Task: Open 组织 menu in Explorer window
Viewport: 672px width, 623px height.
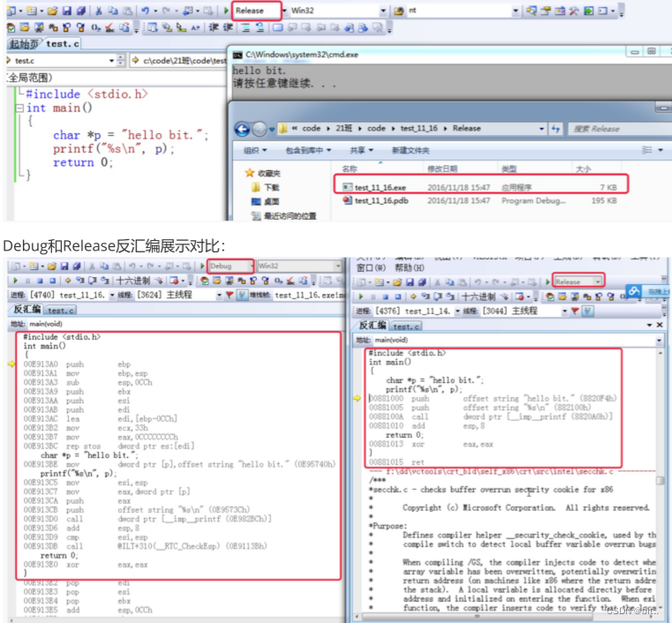Action: tap(255, 150)
